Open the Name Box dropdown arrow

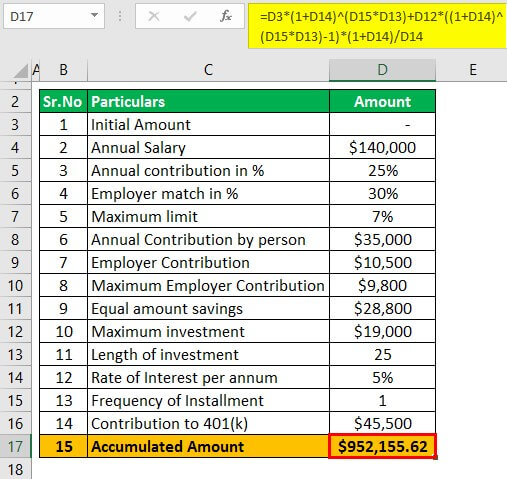tap(95, 15)
